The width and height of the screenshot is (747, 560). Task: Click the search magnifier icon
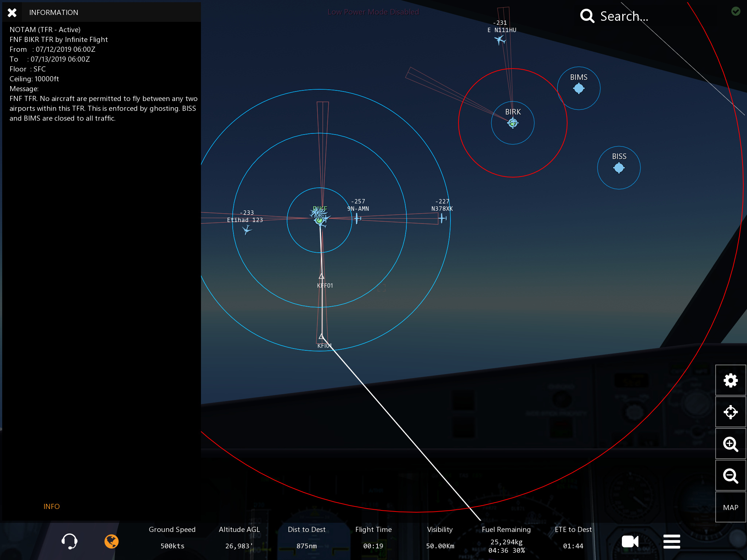coord(587,16)
